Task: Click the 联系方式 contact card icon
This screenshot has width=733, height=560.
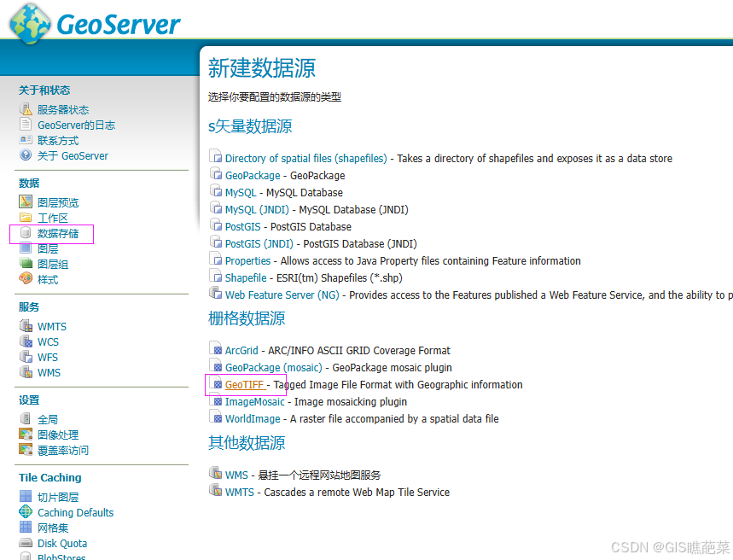Action: [26, 140]
